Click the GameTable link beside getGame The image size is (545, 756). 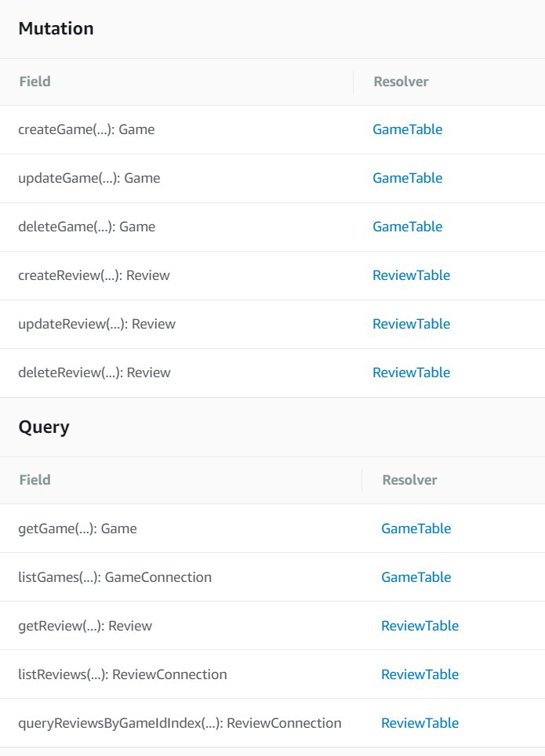416,529
